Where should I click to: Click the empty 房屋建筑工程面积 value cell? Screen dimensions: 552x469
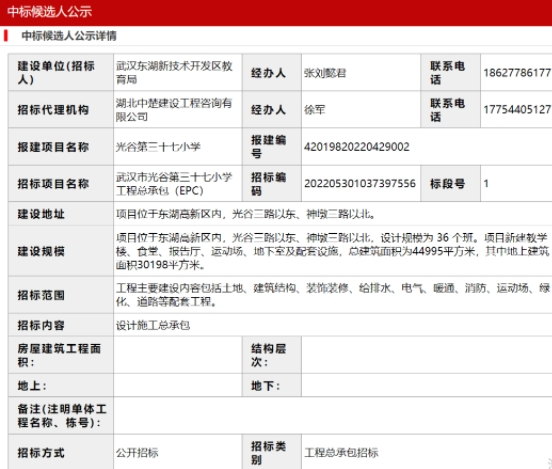coord(177,355)
